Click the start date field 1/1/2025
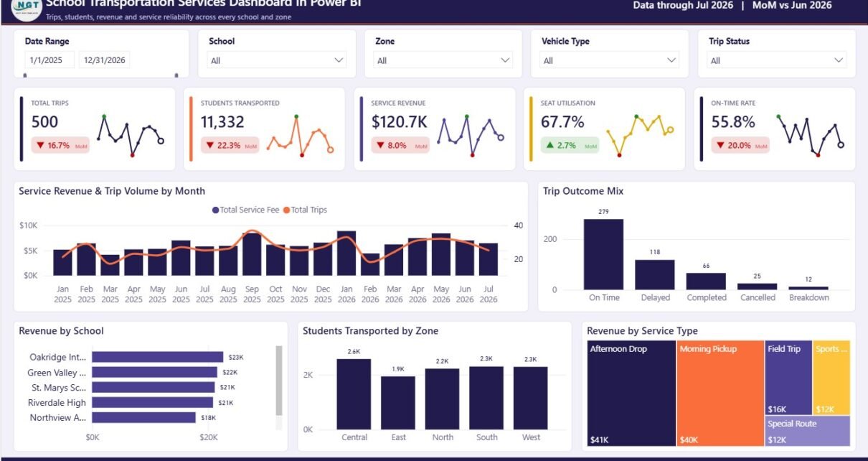The image size is (868, 461). (x=49, y=60)
